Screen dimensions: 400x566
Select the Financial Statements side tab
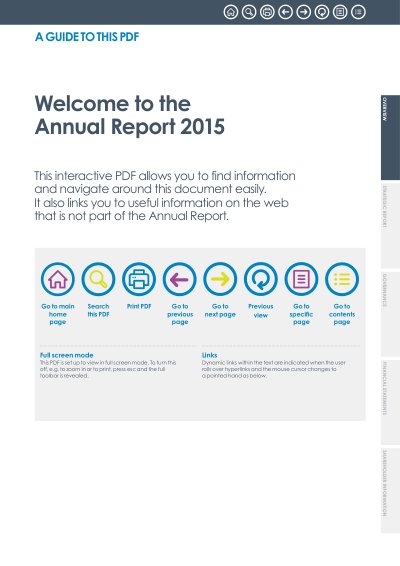point(390,402)
